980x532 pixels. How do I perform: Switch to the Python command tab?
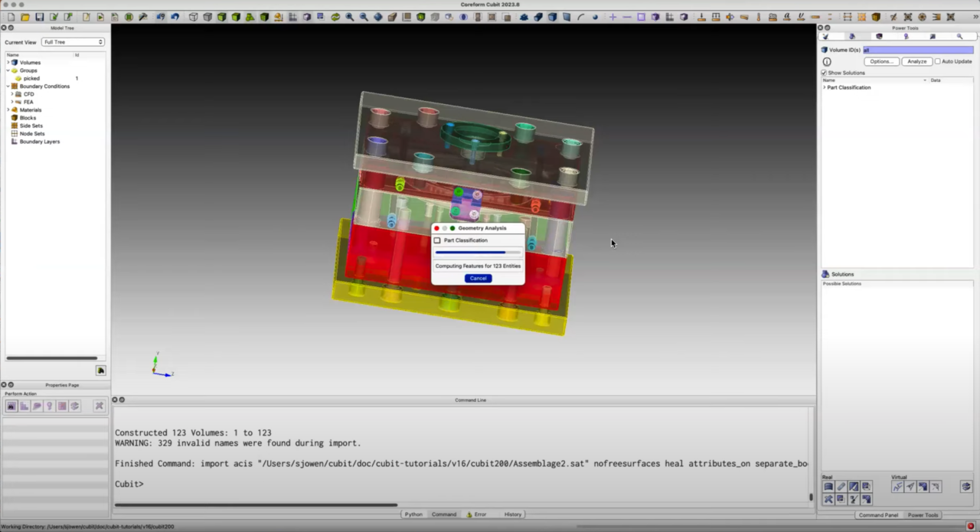coord(413,514)
